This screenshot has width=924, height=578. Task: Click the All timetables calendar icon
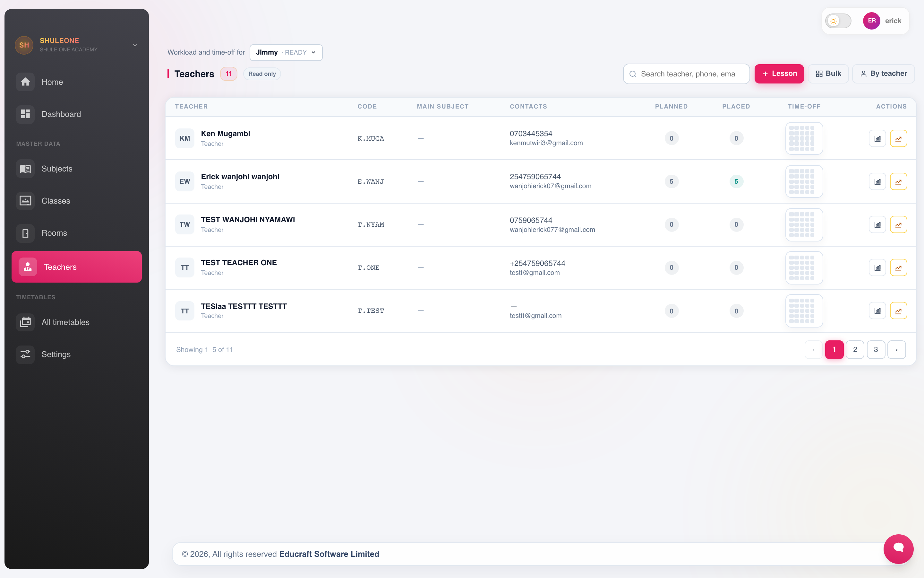[25, 322]
